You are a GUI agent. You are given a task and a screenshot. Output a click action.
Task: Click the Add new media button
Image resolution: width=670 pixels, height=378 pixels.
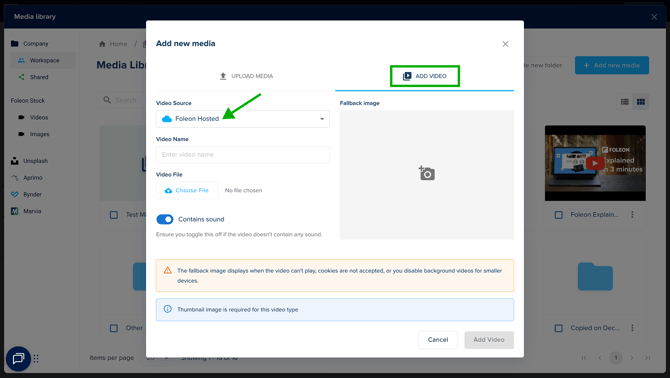pyautogui.click(x=611, y=65)
